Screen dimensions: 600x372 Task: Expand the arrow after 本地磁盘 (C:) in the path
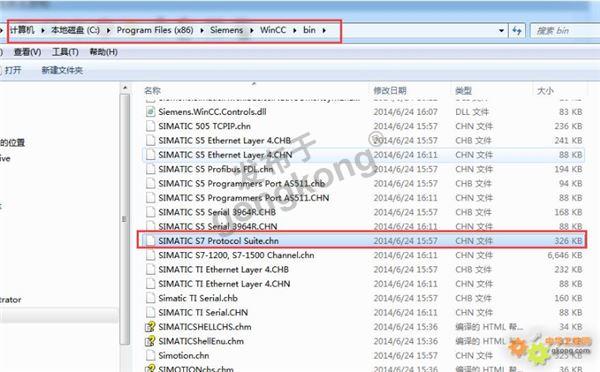click(108, 30)
